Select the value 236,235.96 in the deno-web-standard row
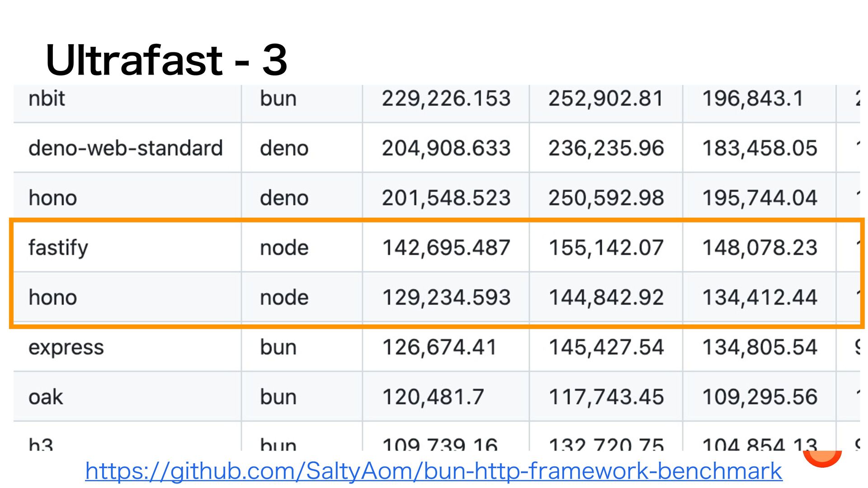The image size is (868, 488). tap(606, 148)
